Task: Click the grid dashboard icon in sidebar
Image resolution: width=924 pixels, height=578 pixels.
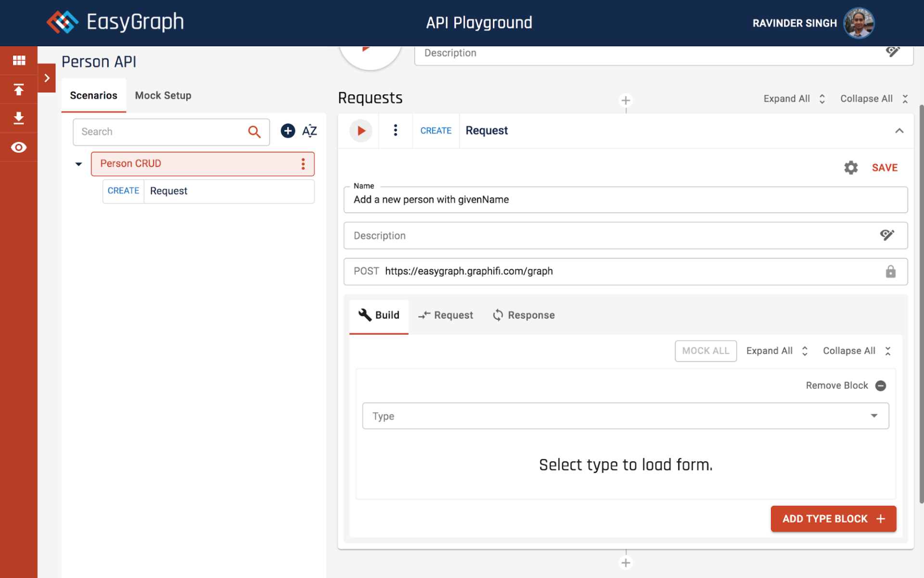Action: 19,60
